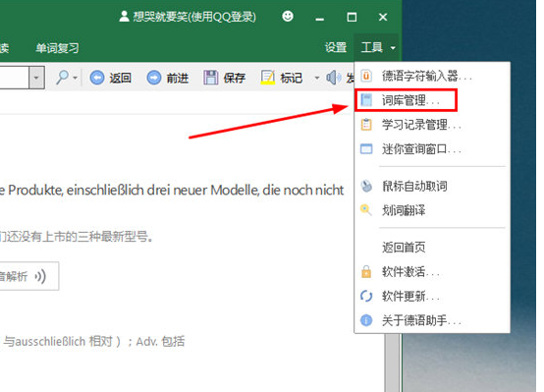Toggle 划词翻译 option

[x=432, y=210]
